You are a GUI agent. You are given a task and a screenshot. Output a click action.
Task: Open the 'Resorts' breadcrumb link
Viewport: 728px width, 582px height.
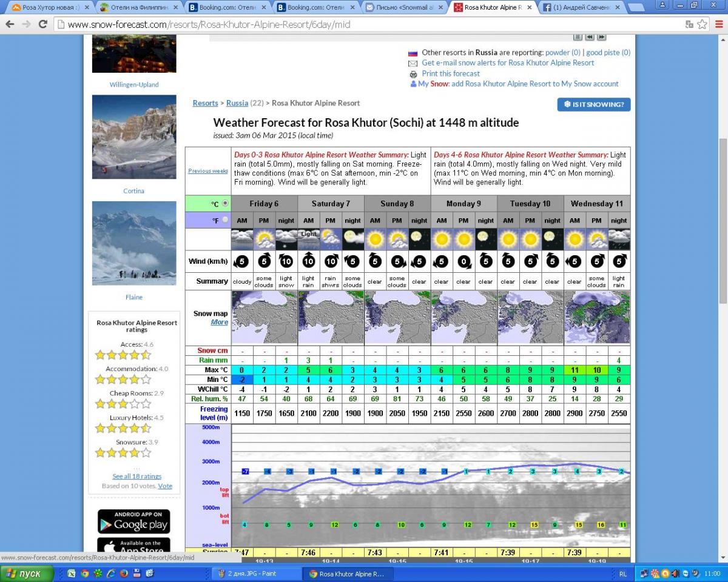205,103
